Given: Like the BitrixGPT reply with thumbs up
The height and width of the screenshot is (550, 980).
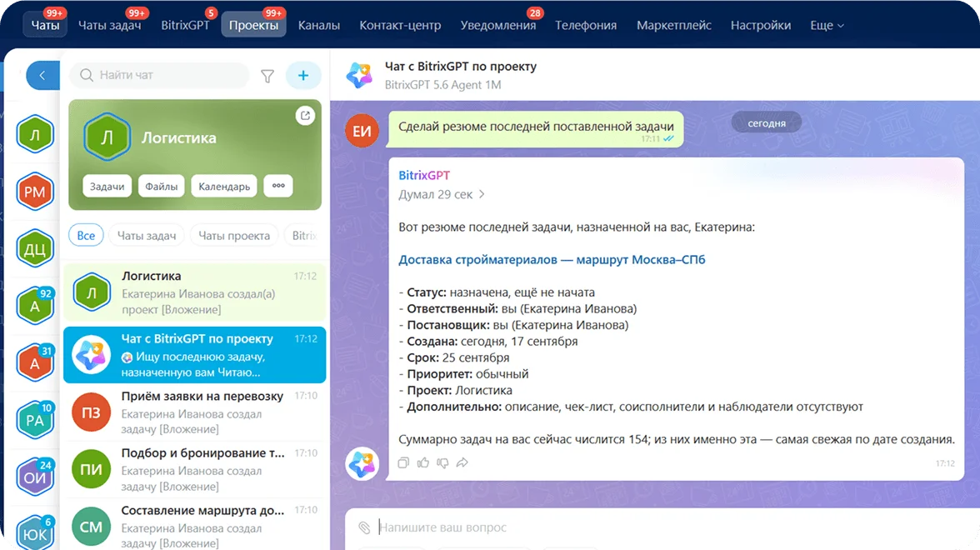Looking at the screenshot, I should (x=423, y=462).
